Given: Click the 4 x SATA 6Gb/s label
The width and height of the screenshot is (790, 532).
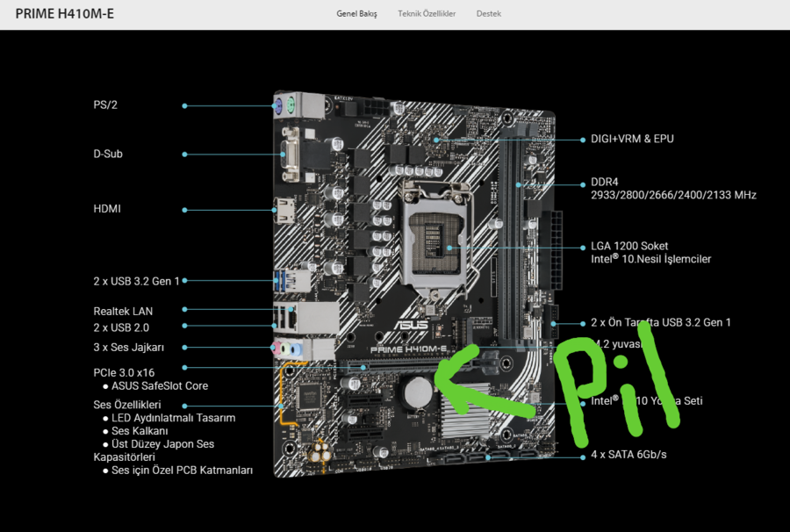Looking at the screenshot, I should click(x=628, y=455).
